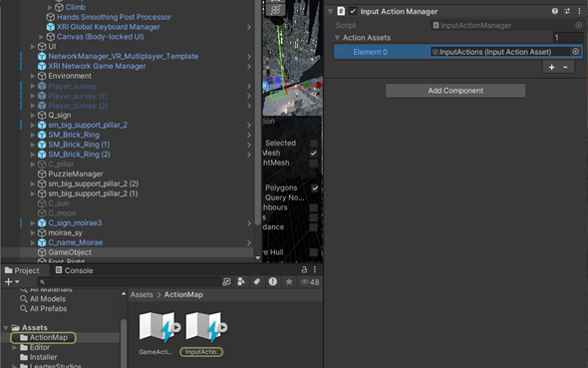Screen dimensions: 588x368
Task: Open prefab arrow for C_name_Moirae
Action: point(249,242)
